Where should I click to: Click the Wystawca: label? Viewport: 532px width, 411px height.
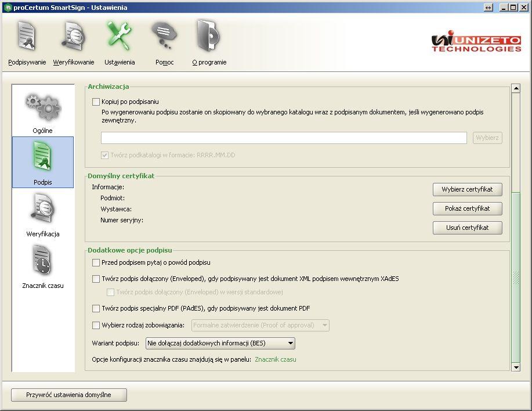pos(116,210)
